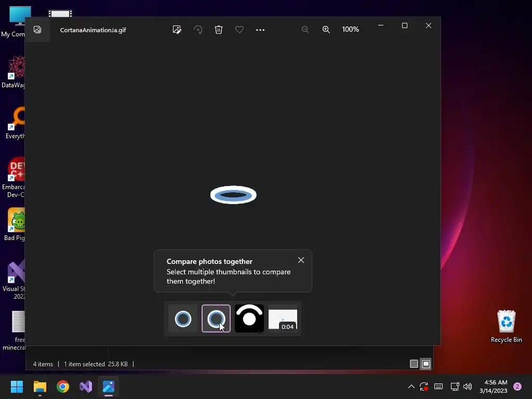Click the Zoom out magnifier icon
The image size is (532, 399).
coord(305,30)
